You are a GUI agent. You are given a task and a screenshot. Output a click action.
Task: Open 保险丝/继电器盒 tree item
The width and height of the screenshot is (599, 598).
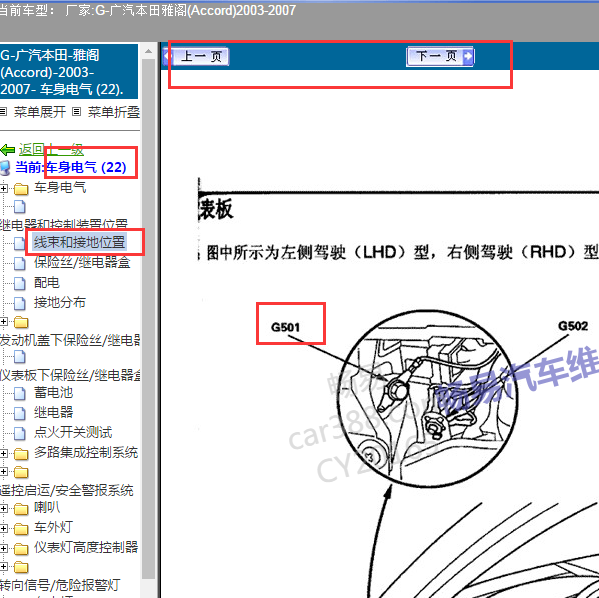[82, 263]
